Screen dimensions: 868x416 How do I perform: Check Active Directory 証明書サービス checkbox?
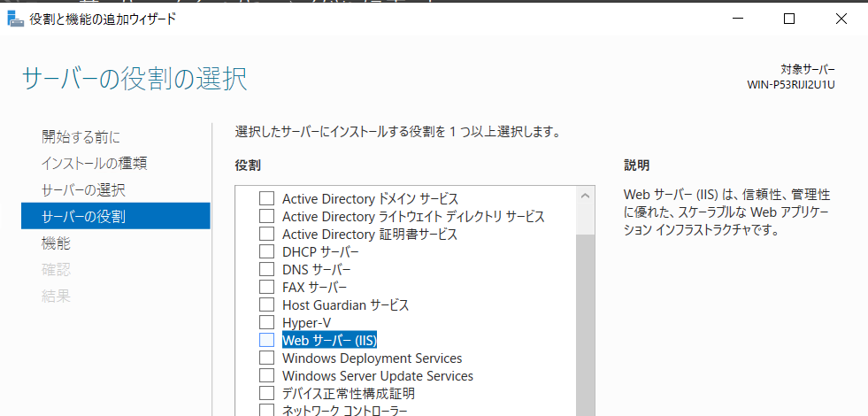(267, 234)
